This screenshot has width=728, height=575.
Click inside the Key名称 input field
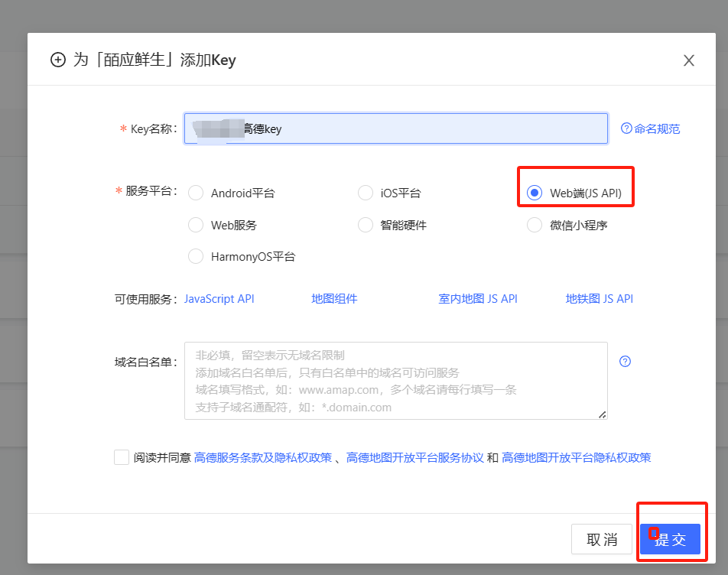[395, 128]
